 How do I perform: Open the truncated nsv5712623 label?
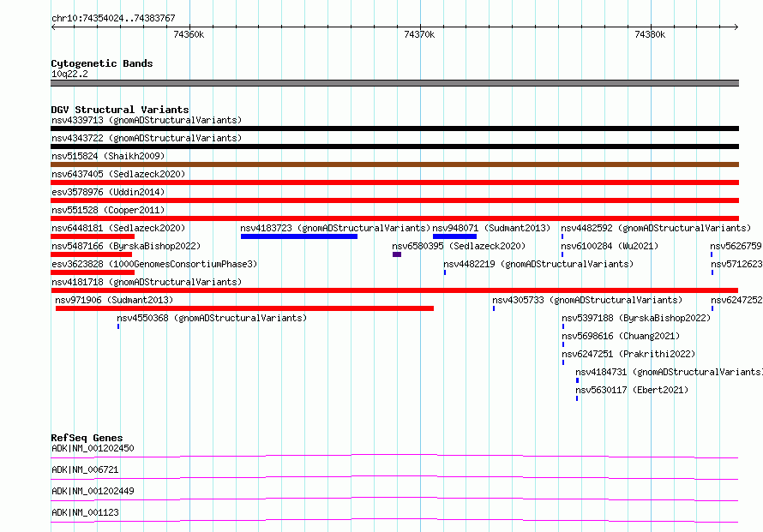(x=736, y=264)
